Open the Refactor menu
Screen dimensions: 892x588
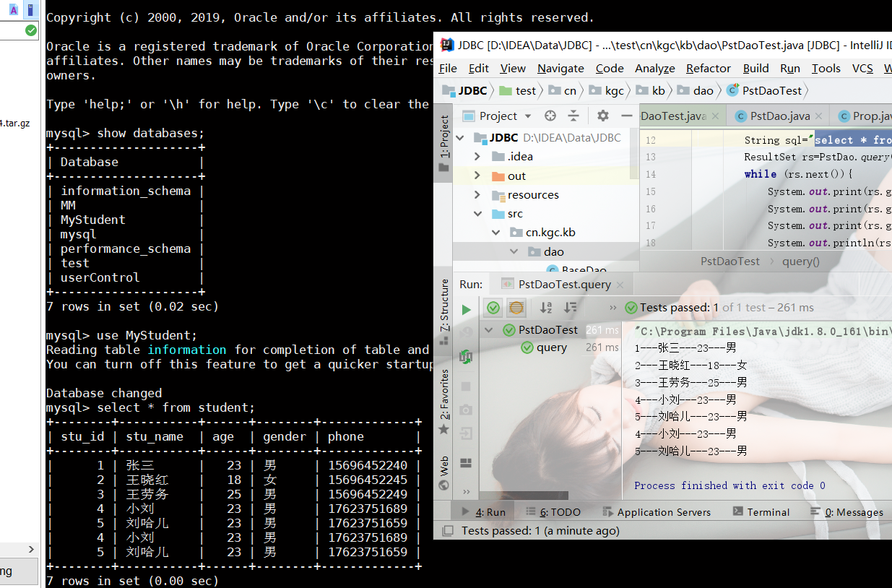pyautogui.click(x=709, y=68)
